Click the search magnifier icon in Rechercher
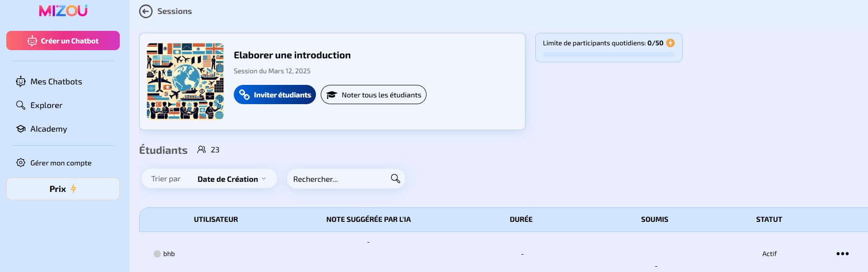Screen dimensions: 868x272 click(x=395, y=179)
